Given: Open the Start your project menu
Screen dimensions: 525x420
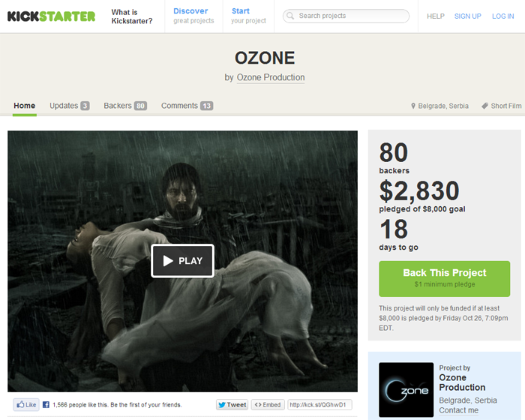Looking at the screenshot, I should click(248, 16).
